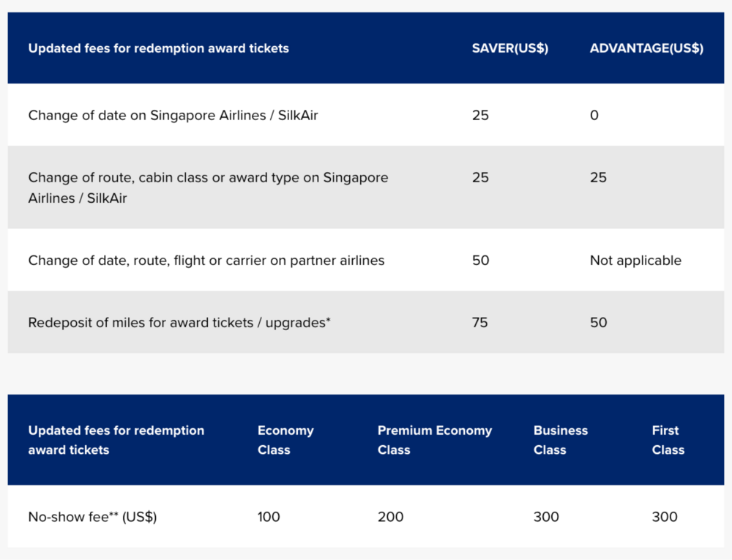Click the Advantage redeposit fee 50
Viewport: 732px width, 560px height.
(598, 322)
